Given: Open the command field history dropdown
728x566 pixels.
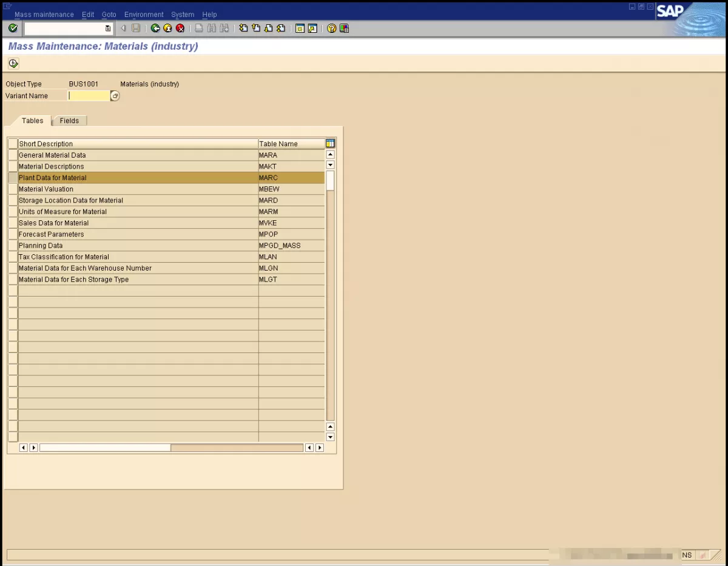Looking at the screenshot, I should pyautogui.click(x=108, y=29).
